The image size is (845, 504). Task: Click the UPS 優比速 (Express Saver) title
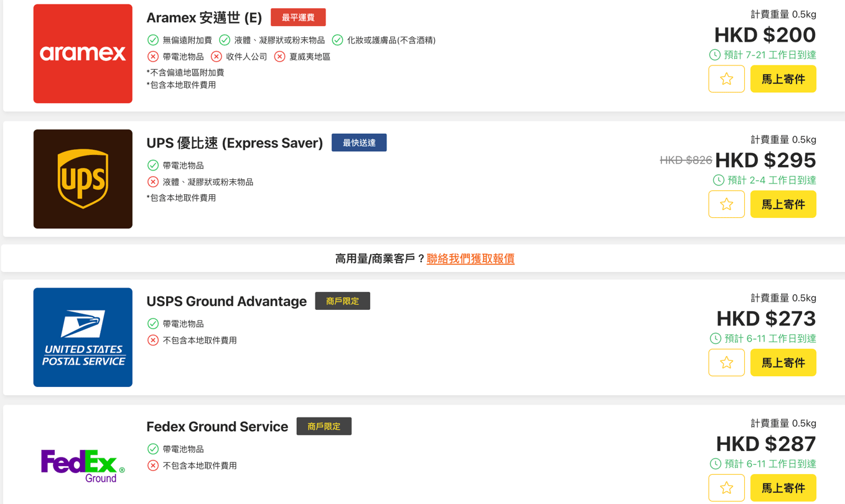235,143
